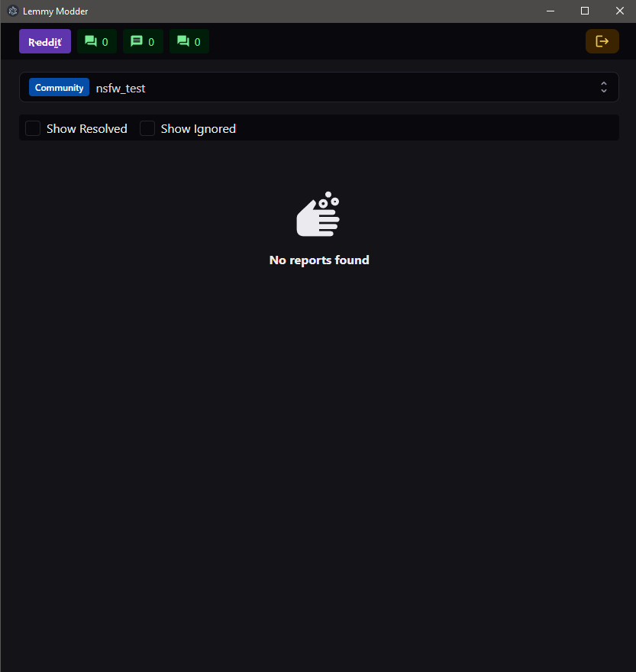This screenshot has width=636, height=672.
Task: Click the Lemmy Modder app icon in title bar
Action: pyautogui.click(x=13, y=11)
